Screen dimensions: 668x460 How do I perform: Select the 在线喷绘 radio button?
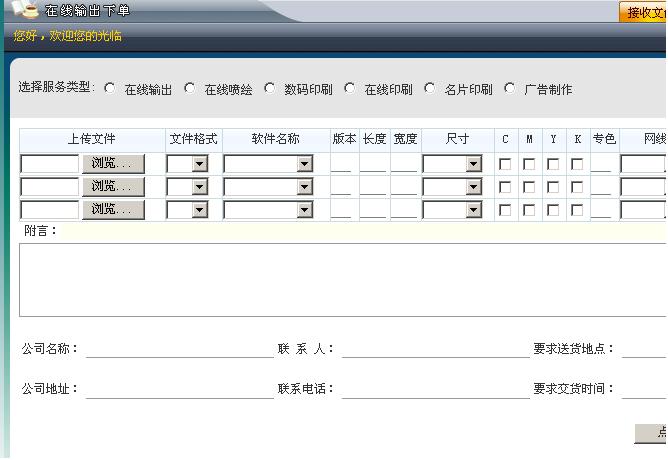190,88
